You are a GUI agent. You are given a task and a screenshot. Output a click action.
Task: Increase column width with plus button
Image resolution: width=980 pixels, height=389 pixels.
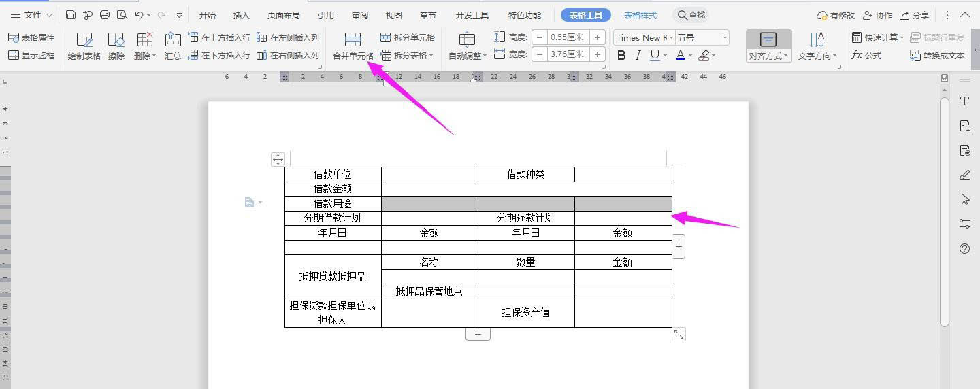(x=598, y=54)
